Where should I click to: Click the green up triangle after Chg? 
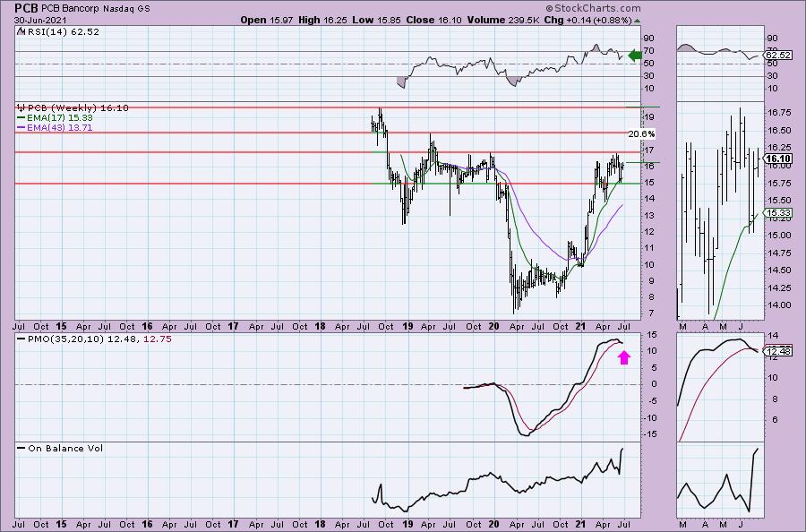click(x=638, y=21)
